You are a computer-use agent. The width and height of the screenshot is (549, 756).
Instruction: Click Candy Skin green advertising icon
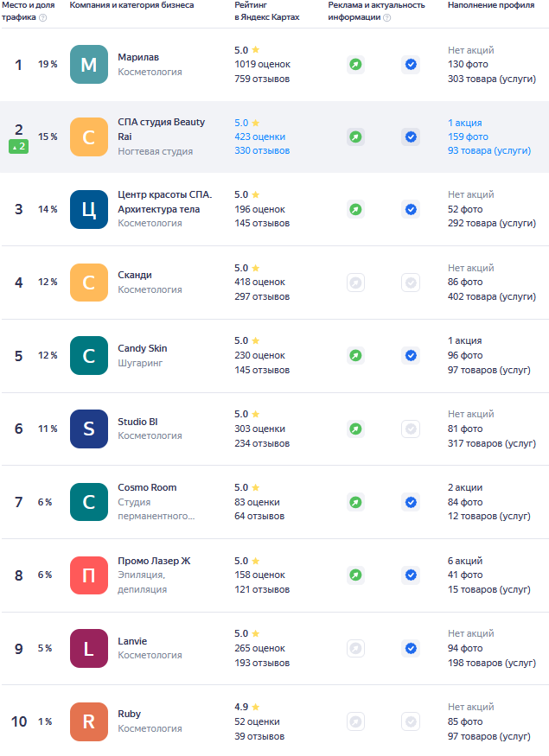355,355
